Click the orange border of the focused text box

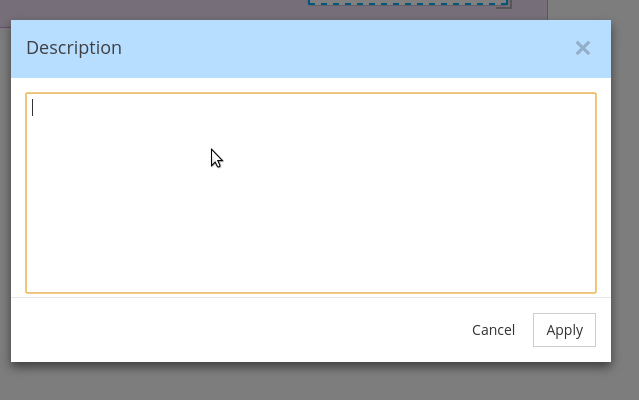[311, 93]
